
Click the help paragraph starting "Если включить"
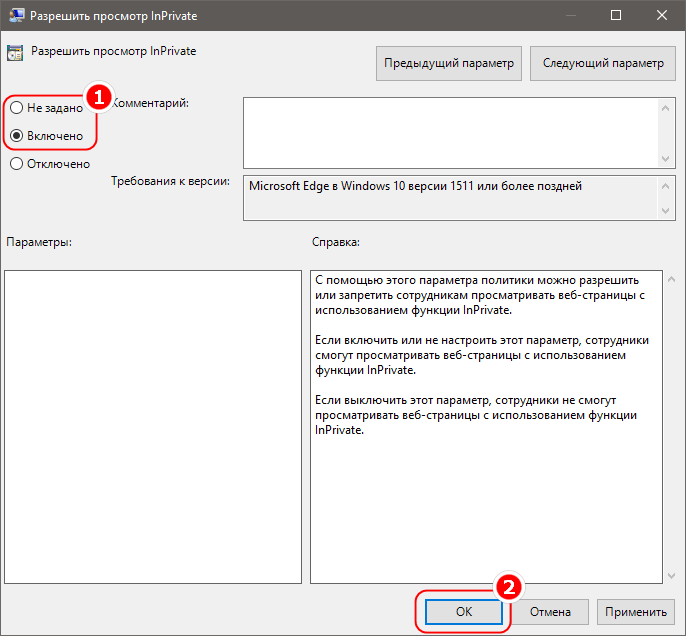(x=482, y=355)
